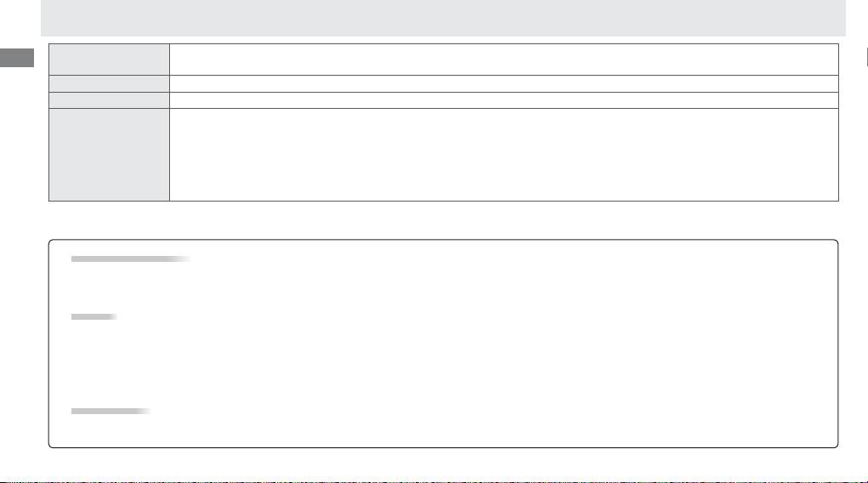Click the tallest gray label cell in table

(109, 155)
